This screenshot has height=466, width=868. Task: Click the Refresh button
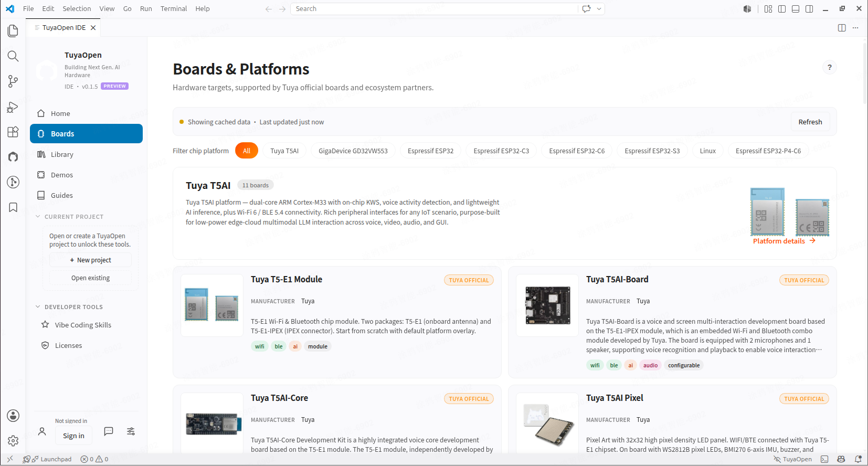click(810, 122)
